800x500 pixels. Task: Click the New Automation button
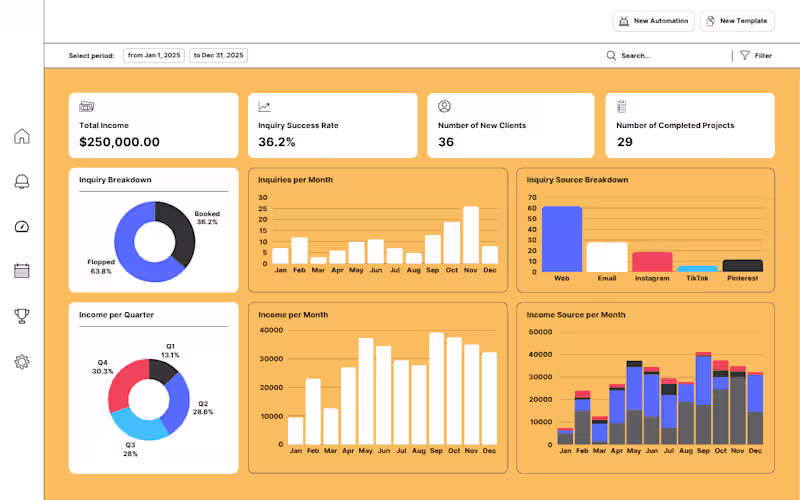point(653,21)
